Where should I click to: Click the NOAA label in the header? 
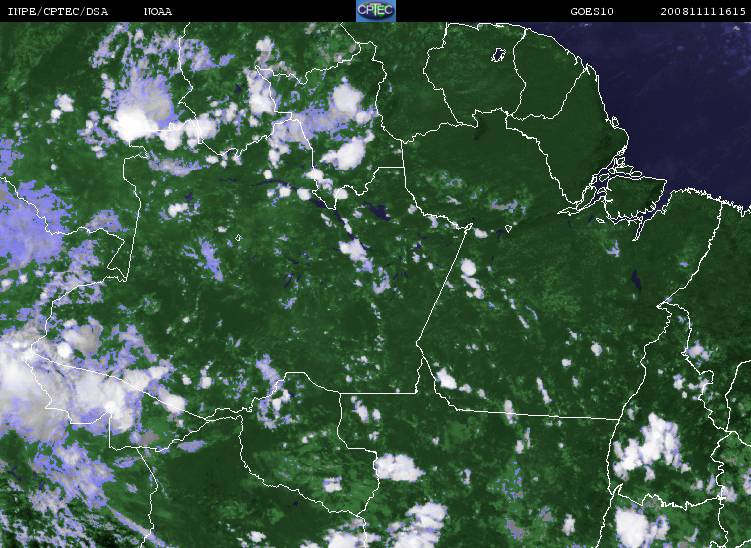(x=158, y=11)
